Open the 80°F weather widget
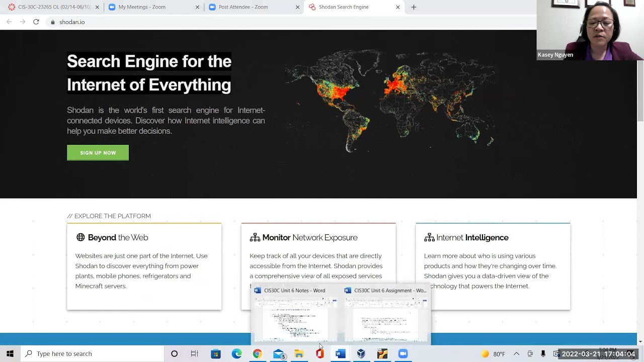 click(493, 354)
